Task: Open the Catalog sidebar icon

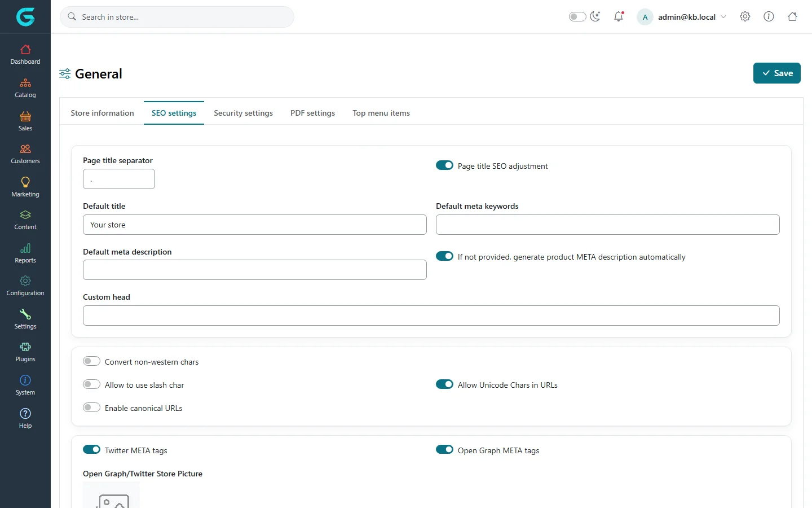Action: 25,83
